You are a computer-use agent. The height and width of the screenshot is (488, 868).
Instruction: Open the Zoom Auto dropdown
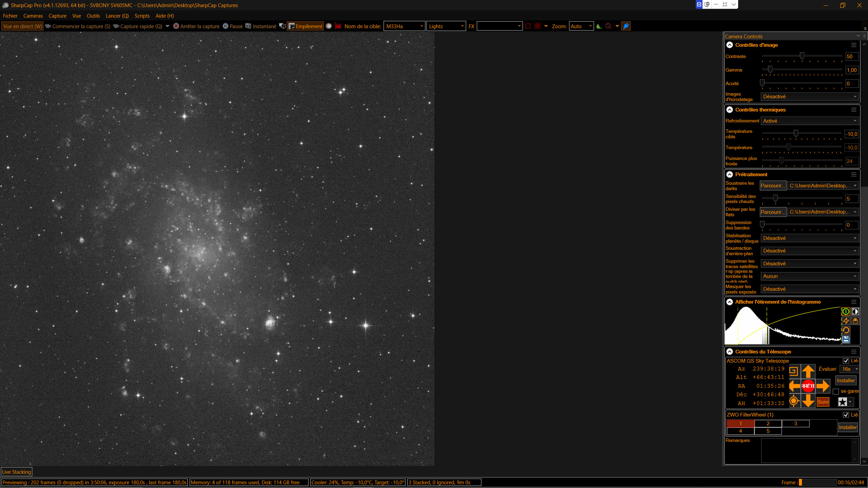(581, 26)
